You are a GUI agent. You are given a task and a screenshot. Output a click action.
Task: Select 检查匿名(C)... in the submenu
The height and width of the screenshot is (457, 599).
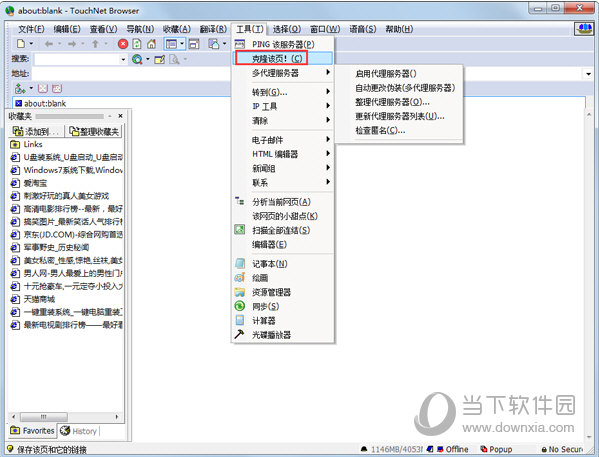click(399, 130)
